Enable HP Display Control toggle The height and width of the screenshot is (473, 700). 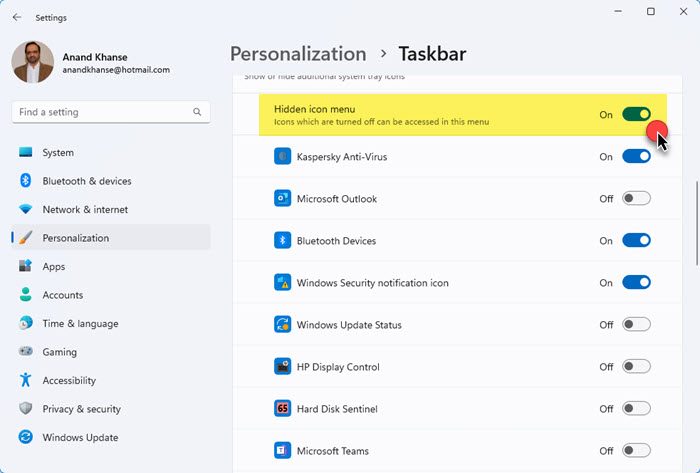[636, 367]
